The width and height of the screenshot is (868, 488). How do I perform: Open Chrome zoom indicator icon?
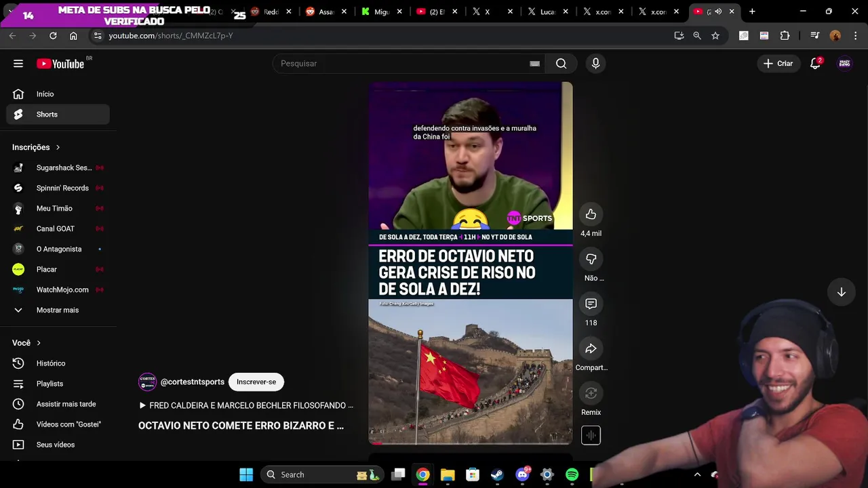[697, 35]
